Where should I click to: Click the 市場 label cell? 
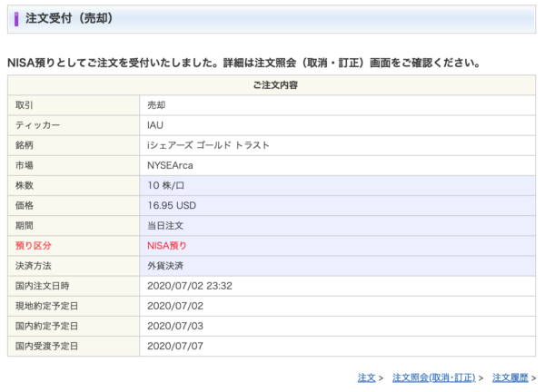pyautogui.click(x=74, y=166)
